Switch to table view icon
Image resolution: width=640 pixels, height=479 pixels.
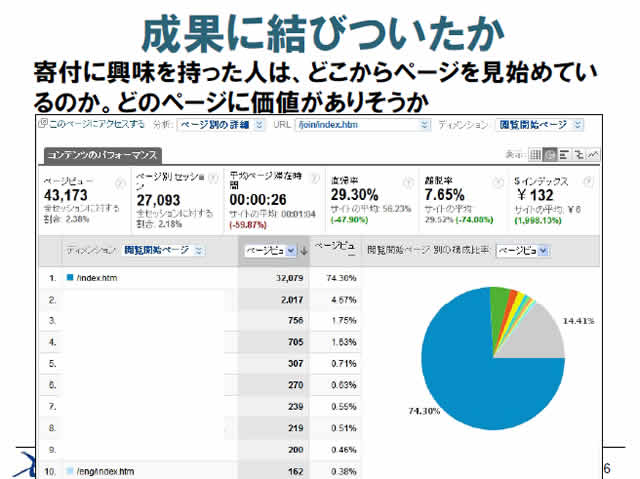tap(537, 155)
